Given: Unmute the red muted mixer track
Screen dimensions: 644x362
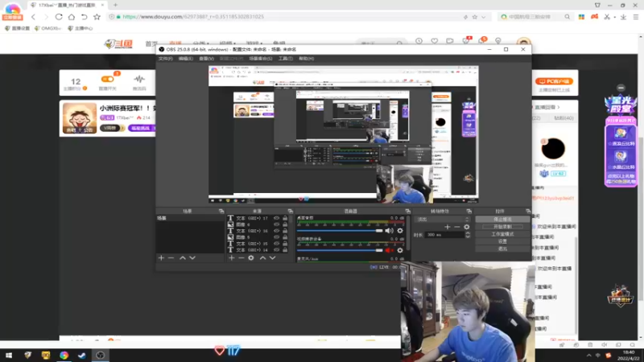Looking at the screenshot, I should [x=389, y=250].
